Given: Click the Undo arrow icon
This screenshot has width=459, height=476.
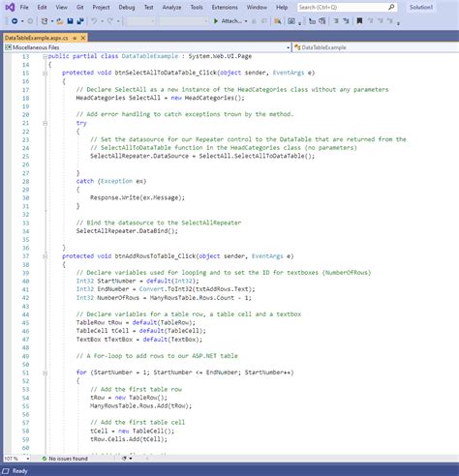Looking at the screenshot, I should coord(94,21).
